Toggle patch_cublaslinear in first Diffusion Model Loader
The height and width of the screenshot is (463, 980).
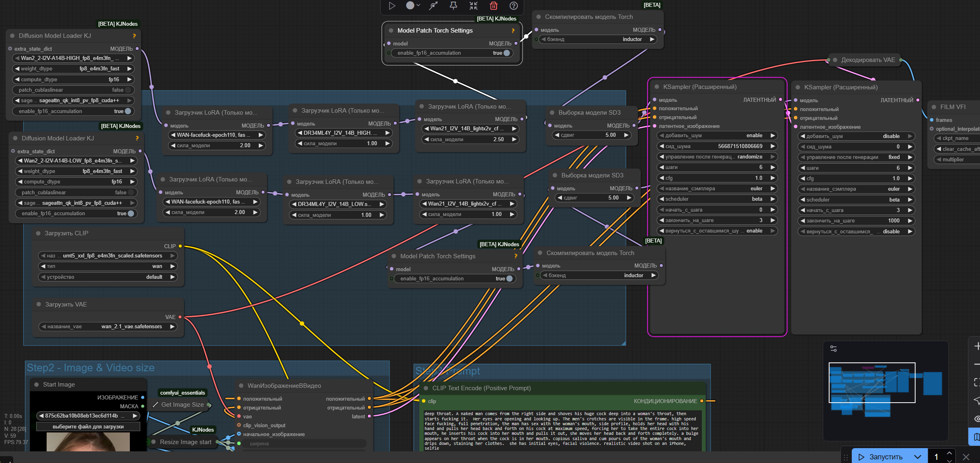(x=128, y=90)
